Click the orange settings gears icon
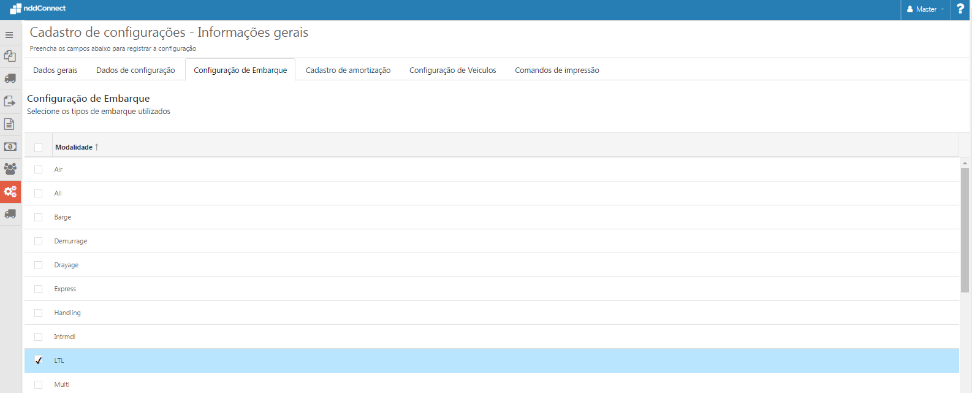This screenshot has width=980, height=393. 10,192
